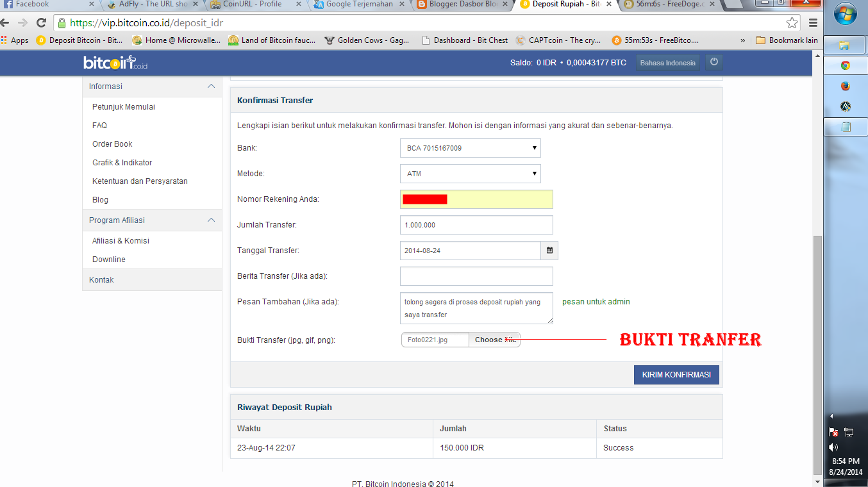Viewport: 868px width, 487px height.
Task: Open the Blog sidebar link
Action: (100, 200)
